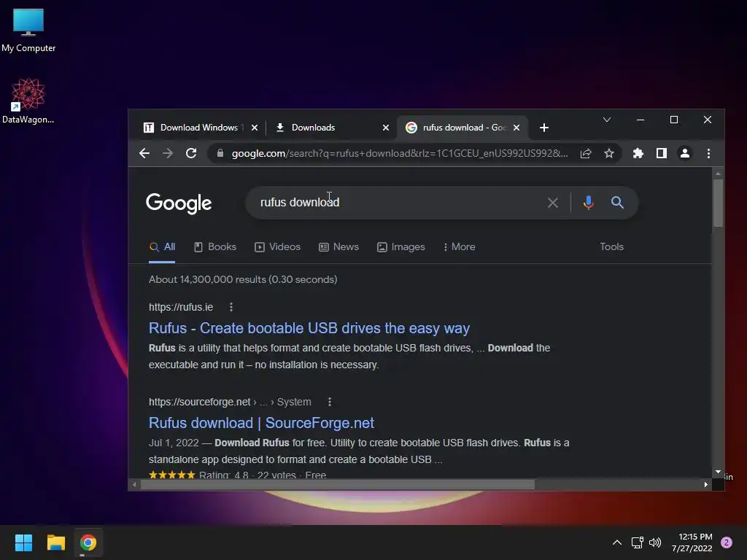Filter results by Images
This screenshot has width=747, height=560.
tap(401, 246)
